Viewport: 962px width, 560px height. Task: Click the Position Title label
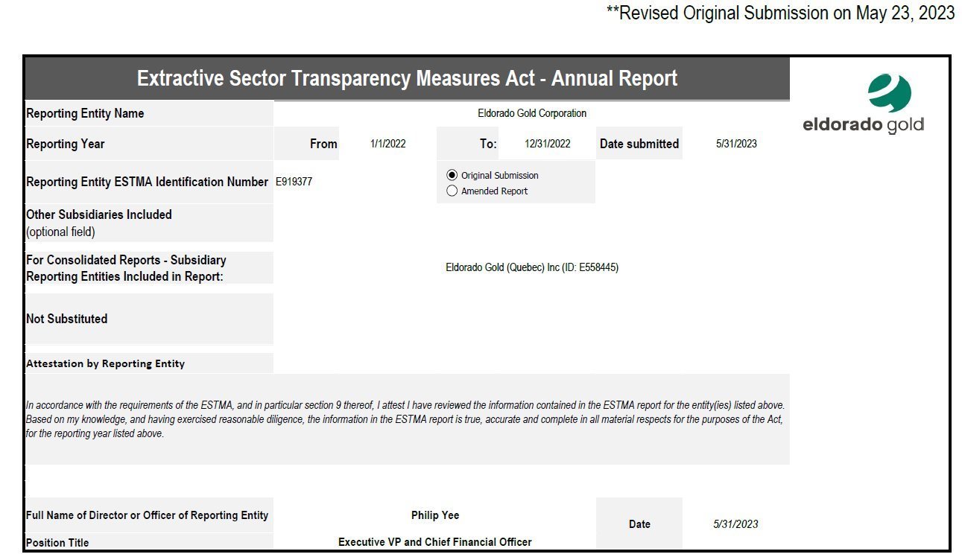[x=57, y=542]
